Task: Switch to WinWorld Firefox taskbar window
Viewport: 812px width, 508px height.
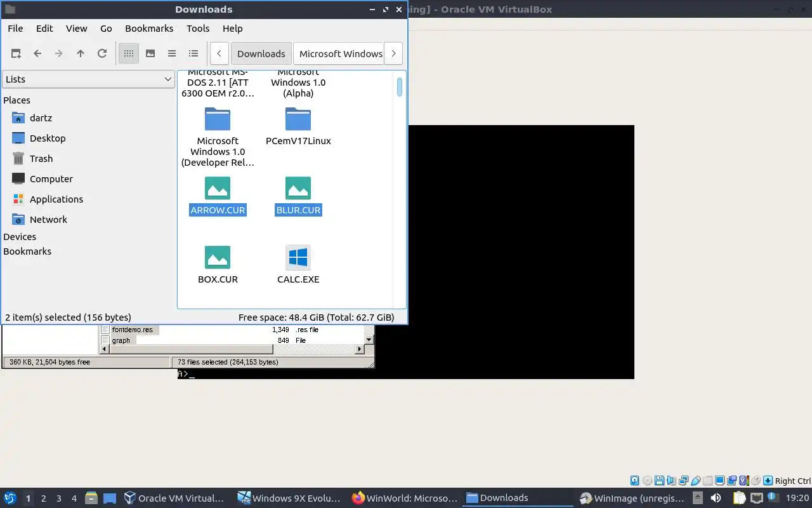Action: [404, 498]
